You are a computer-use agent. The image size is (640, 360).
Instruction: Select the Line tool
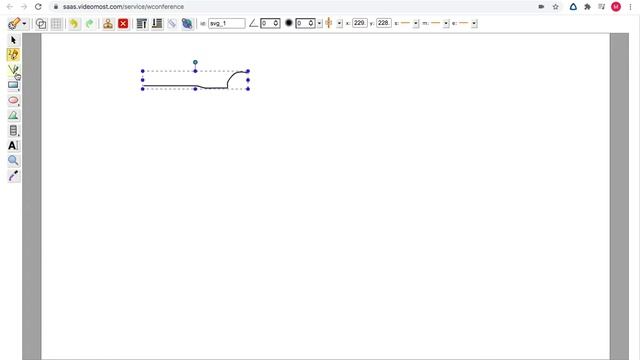(13, 70)
